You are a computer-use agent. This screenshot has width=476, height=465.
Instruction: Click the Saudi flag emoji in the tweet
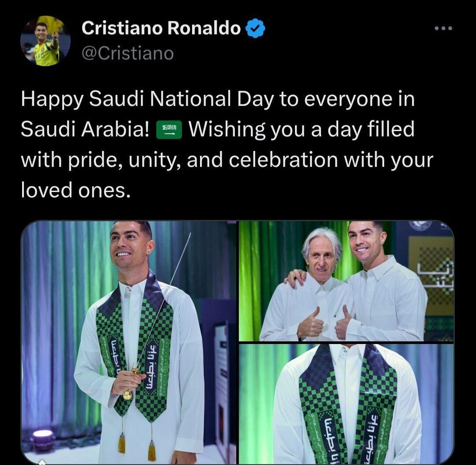[x=169, y=131]
